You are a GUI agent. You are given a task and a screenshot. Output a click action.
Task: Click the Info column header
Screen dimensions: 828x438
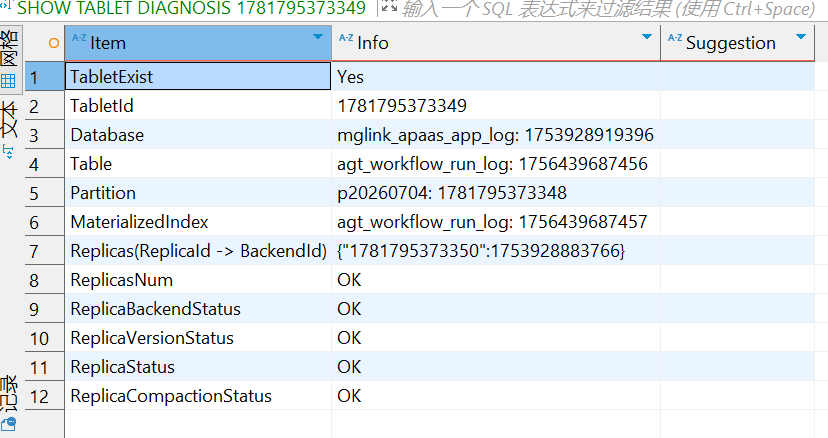click(x=496, y=43)
